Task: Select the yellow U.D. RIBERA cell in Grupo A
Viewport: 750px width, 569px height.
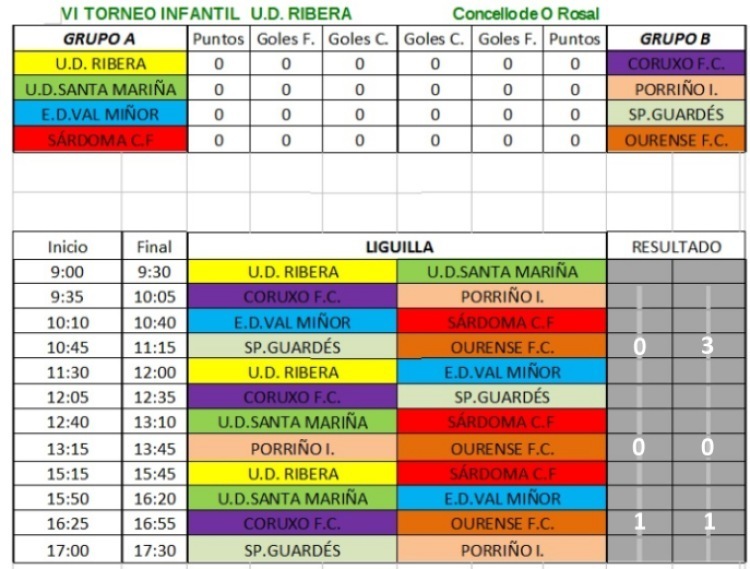Action: [x=100, y=64]
